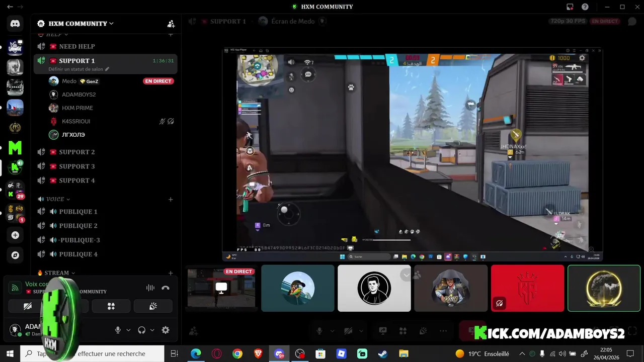Add a channel to the VOICE category
The image size is (644, 362).
(171, 200)
